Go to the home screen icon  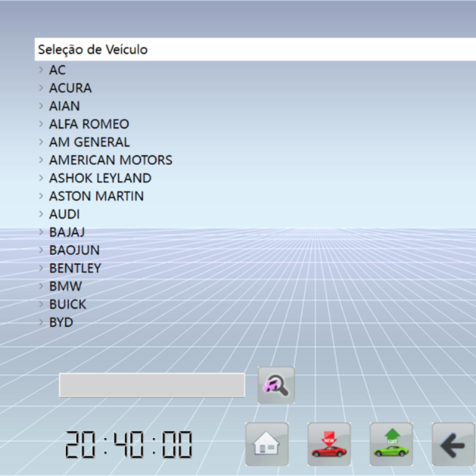click(x=267, y=444)
